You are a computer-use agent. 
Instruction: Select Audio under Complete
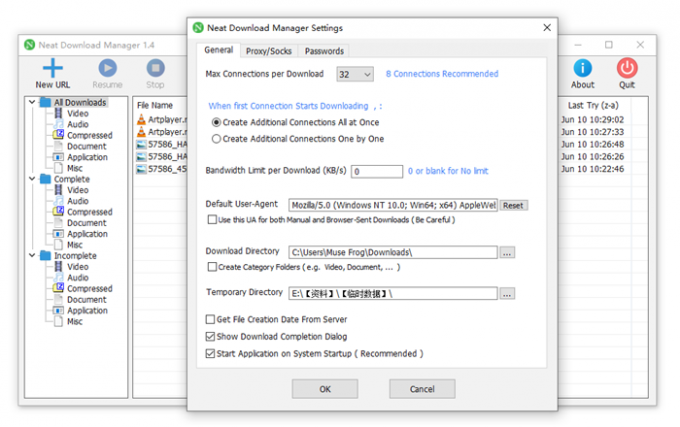pyautogui.click(x=78, y=201)
